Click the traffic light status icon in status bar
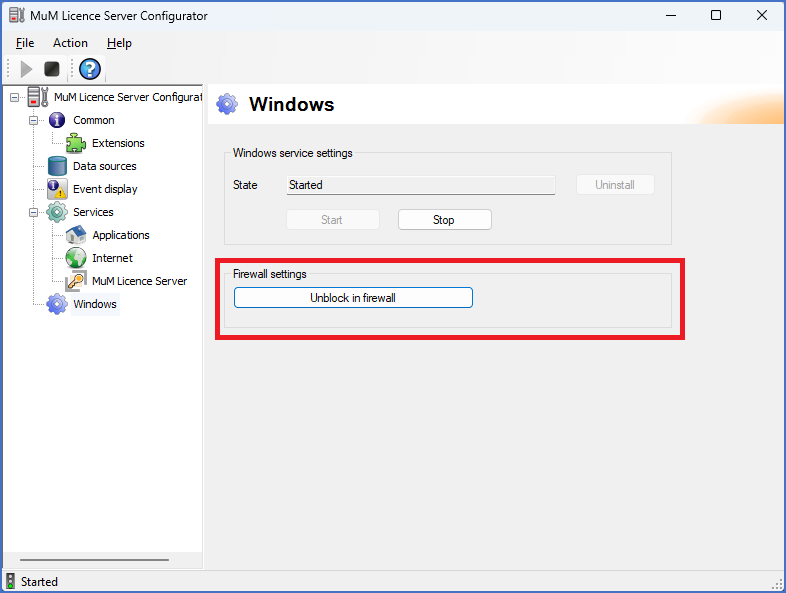The height and width of the screenshot is (593, 786). coord(10,581)
